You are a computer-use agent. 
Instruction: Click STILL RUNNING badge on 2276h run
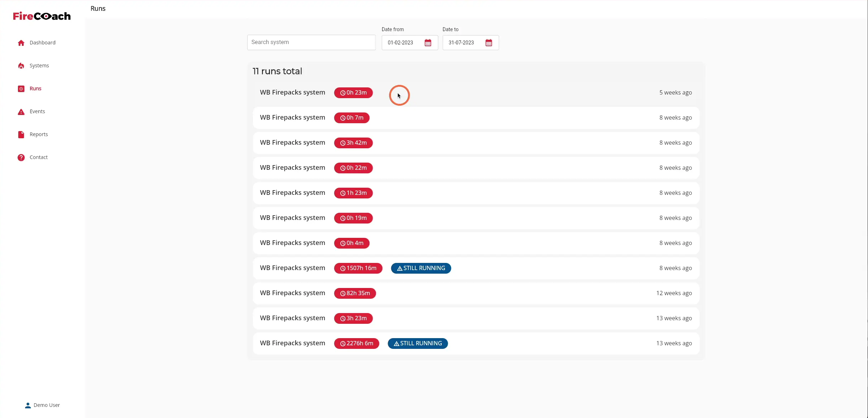418,343
